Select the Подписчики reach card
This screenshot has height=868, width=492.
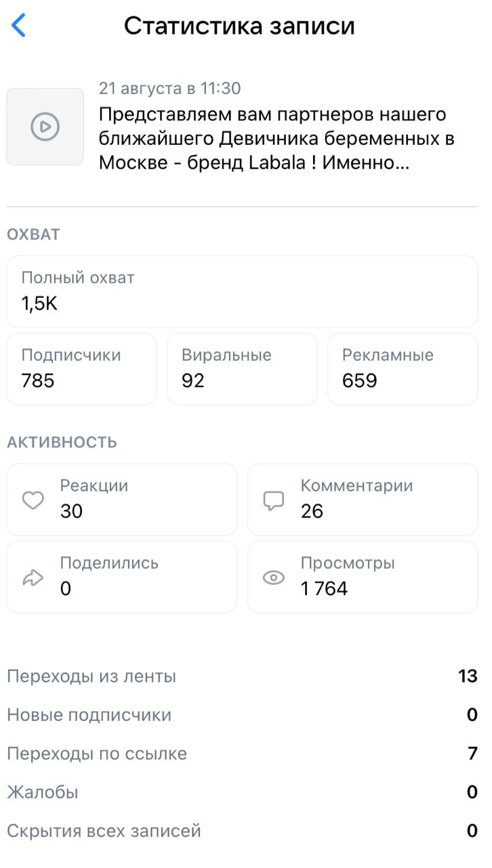[x=81, y=368]
